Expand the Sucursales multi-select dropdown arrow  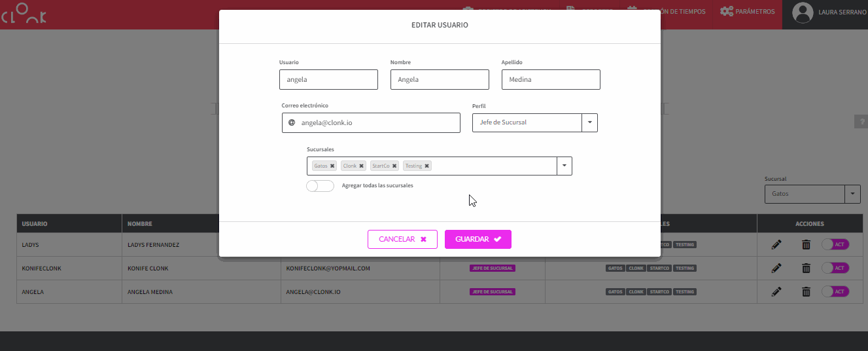coord(564,166)
